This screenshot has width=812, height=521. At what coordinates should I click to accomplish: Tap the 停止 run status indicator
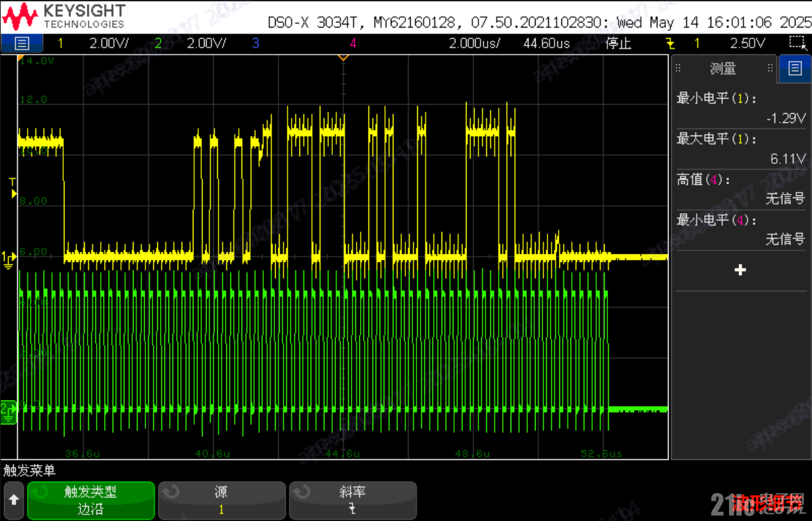[618, 44]
